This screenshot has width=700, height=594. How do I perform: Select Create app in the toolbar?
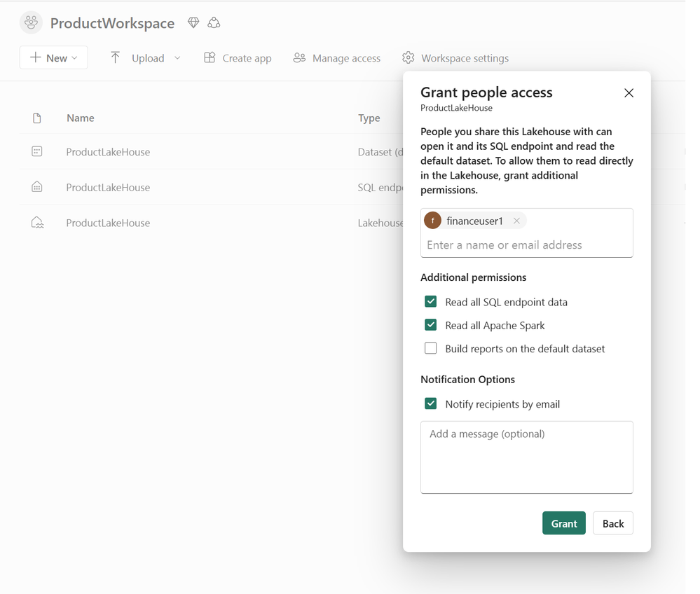click(238, 58)
